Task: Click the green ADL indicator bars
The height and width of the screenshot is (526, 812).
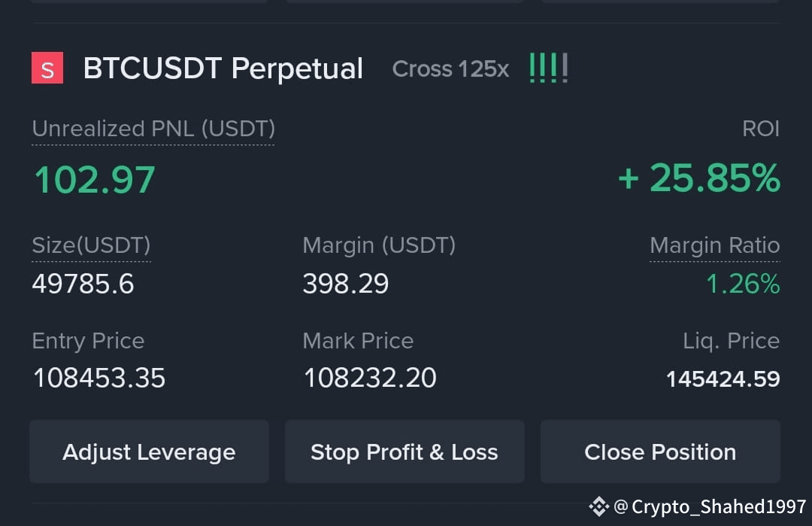Action: pos(549,68)
